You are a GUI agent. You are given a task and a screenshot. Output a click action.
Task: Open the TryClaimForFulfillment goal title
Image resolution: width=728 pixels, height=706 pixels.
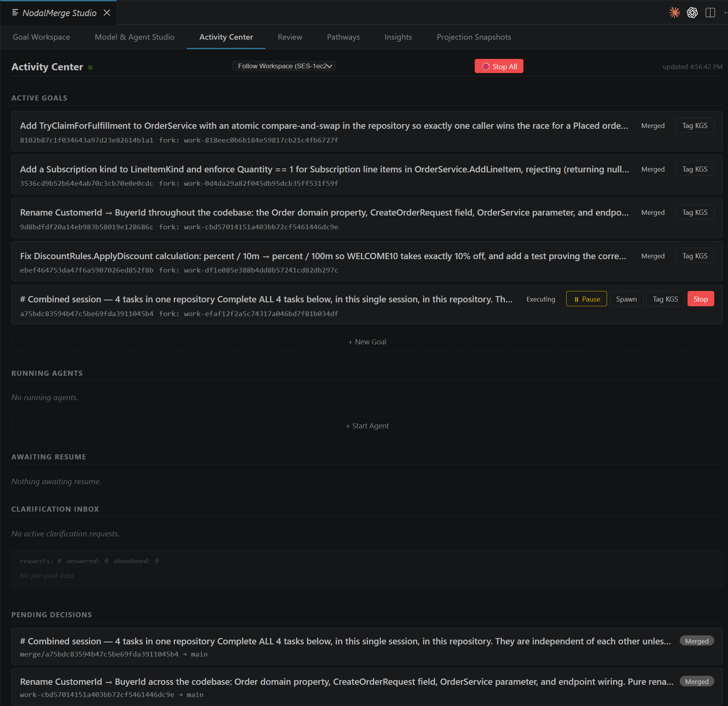point(324,126)
